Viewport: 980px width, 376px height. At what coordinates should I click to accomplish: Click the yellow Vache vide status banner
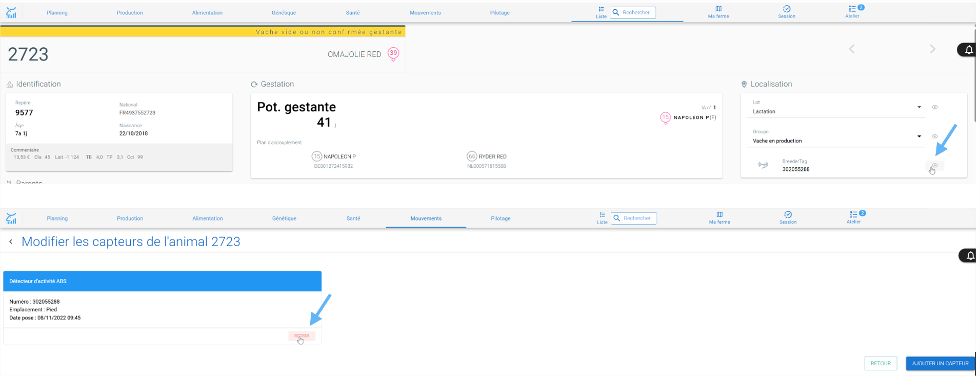[203, 32]
